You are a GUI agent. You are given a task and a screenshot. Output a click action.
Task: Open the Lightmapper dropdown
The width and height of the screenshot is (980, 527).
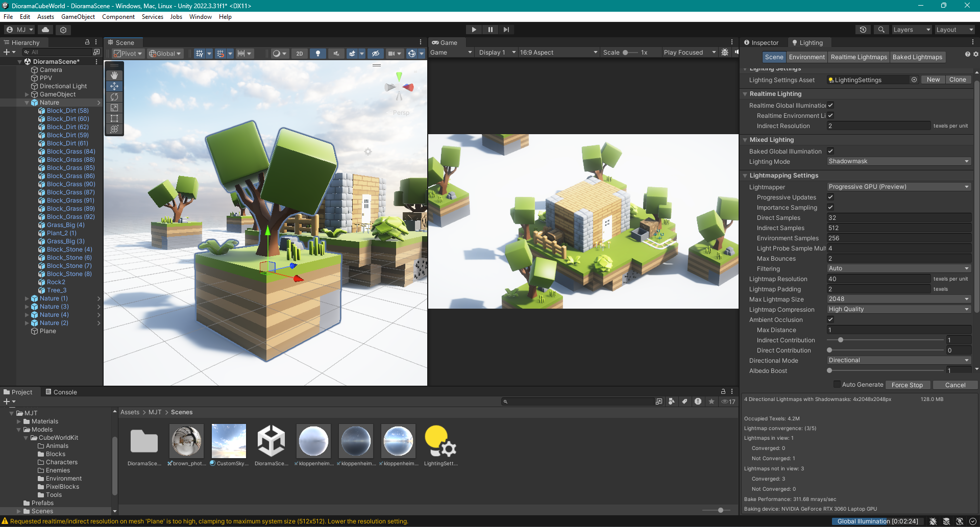pyautogui.click(x=898, y=187)
